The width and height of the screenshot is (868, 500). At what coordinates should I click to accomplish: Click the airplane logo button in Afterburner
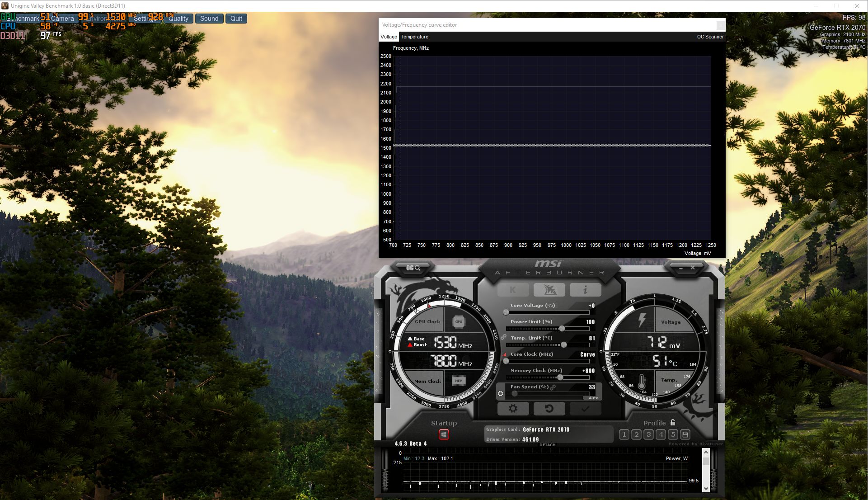(x=549, y=290)
